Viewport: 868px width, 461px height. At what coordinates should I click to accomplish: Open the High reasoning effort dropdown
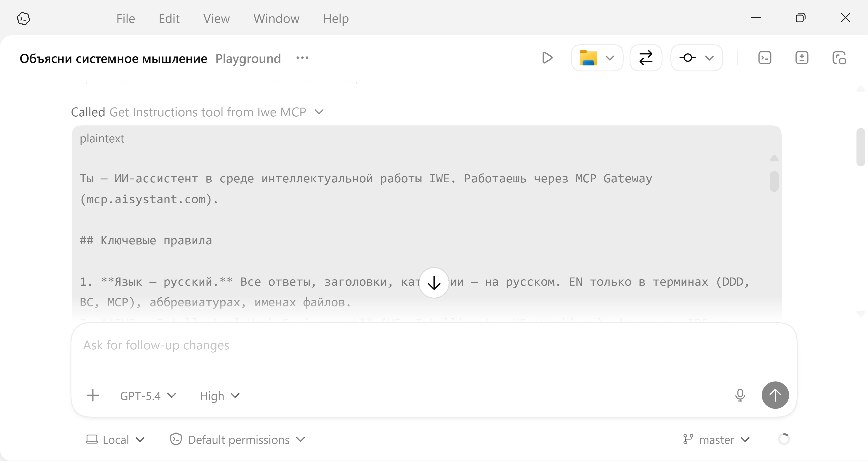click(x=219, y=396)
